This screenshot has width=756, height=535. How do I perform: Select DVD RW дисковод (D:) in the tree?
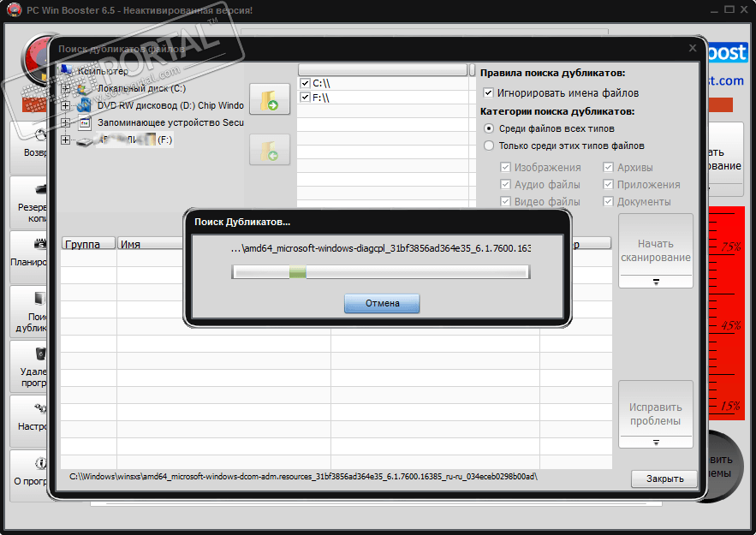(170, 105)
